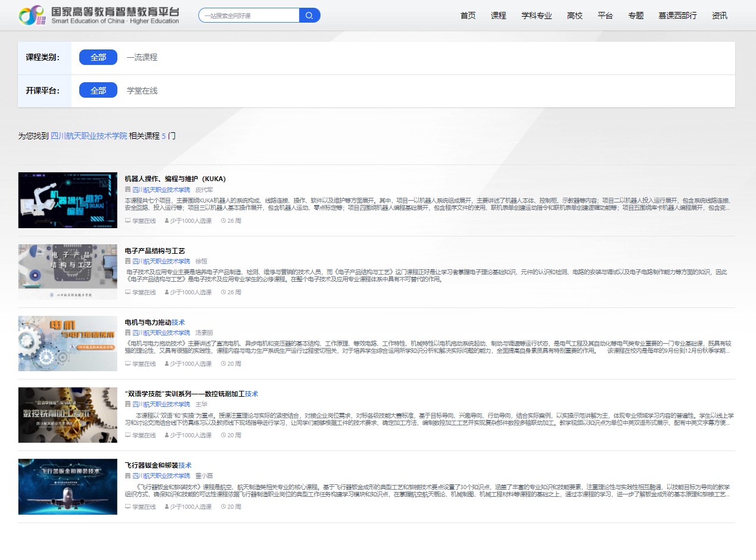Click the school icon beside the KUKA course institution
The image size is (756, 560).
pyautogui.click(x=127, y=189)
